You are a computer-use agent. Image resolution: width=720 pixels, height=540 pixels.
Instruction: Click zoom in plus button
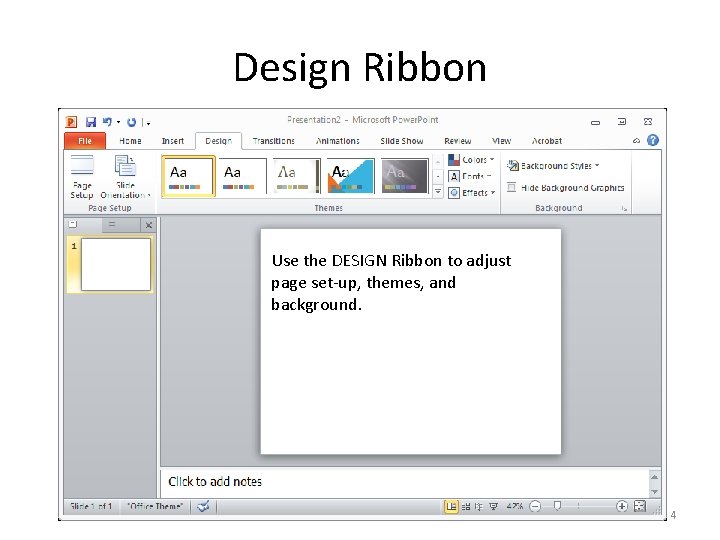pyautogui.click(x=621, y=506)
